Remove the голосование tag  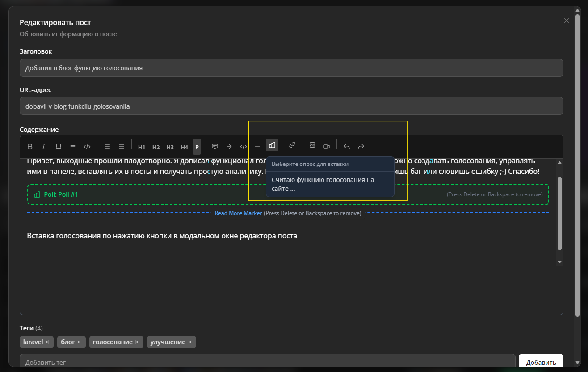click(137, 342)
